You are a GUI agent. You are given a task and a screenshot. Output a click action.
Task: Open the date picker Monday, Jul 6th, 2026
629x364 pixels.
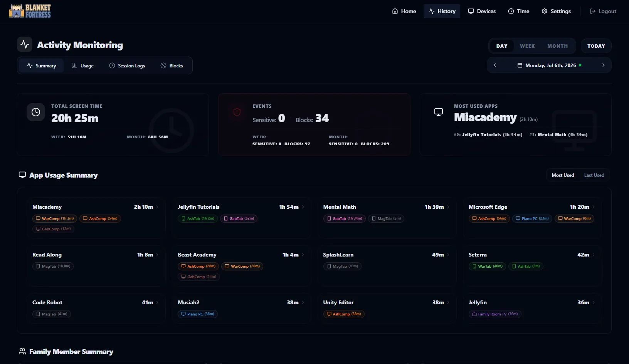[549, 65]
